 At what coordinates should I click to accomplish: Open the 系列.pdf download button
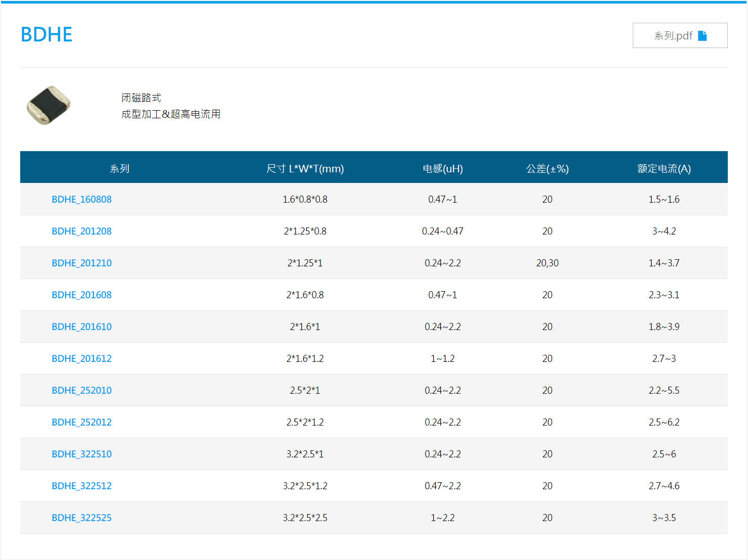coord(679,35)
